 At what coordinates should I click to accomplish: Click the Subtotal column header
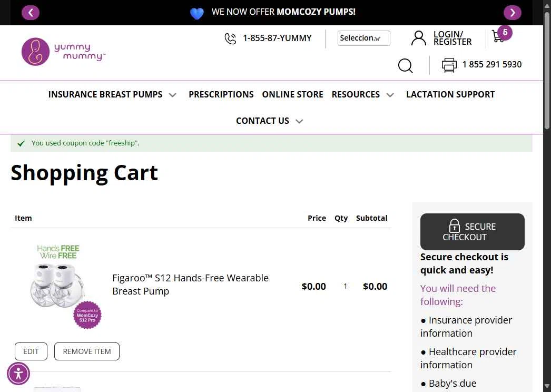click(371, 218)
